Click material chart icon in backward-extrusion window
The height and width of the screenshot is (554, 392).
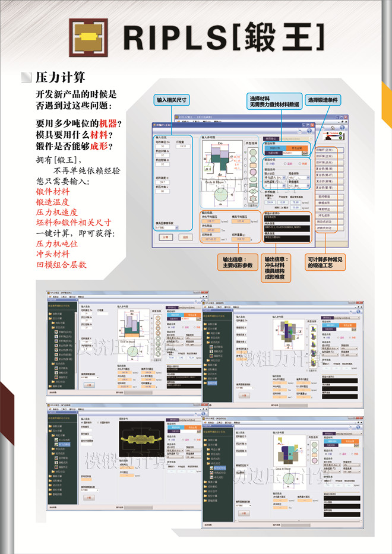coord(198,319)
